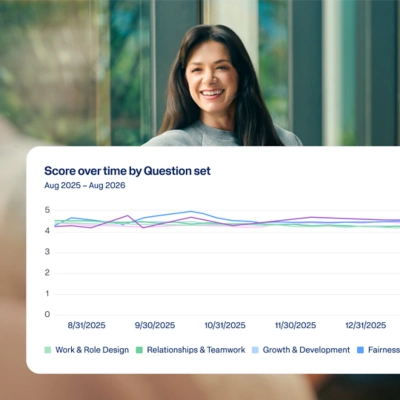Click the Relationships & Teamwork legend swatch
The image size is (400, 400).
point(139,350)
